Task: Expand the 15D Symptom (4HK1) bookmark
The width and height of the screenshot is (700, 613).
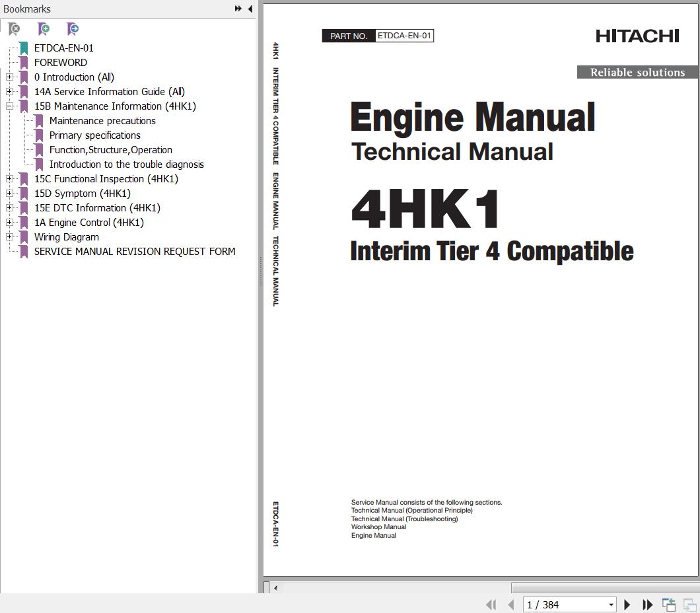Action: pyautogui.click(x=9, y=194)
